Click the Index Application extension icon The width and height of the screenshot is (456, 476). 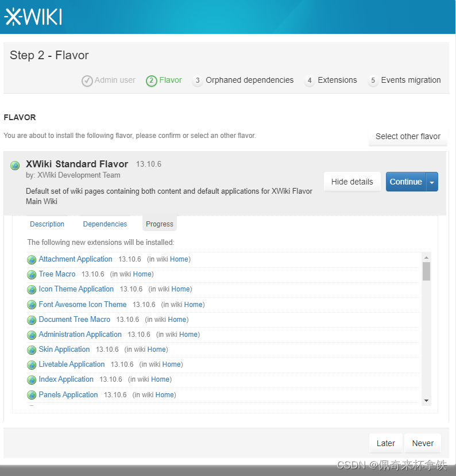click(32, 380)
